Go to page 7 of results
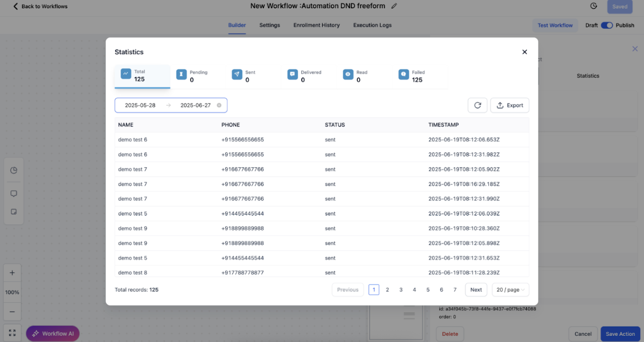The image size is (644, 342). click(x=455, y=290)
